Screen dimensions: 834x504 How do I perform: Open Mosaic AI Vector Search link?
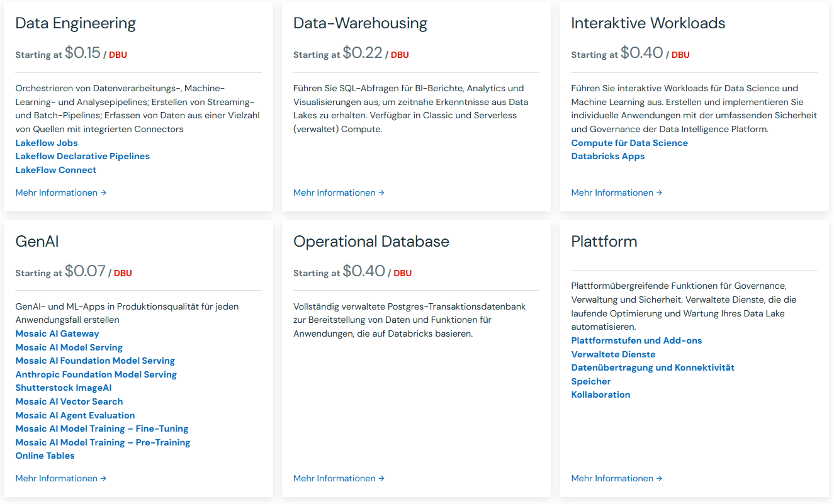pos(69,401)
